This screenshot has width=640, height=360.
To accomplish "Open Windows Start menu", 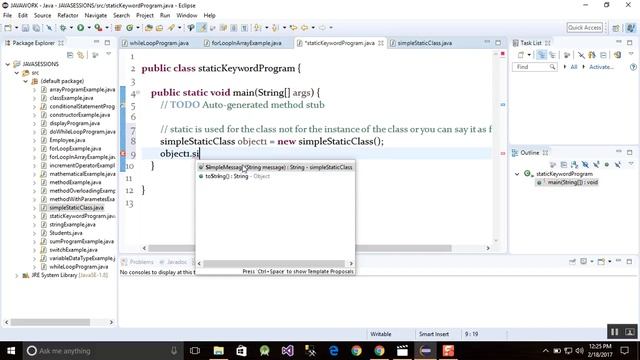I will (x=11, y=351).
